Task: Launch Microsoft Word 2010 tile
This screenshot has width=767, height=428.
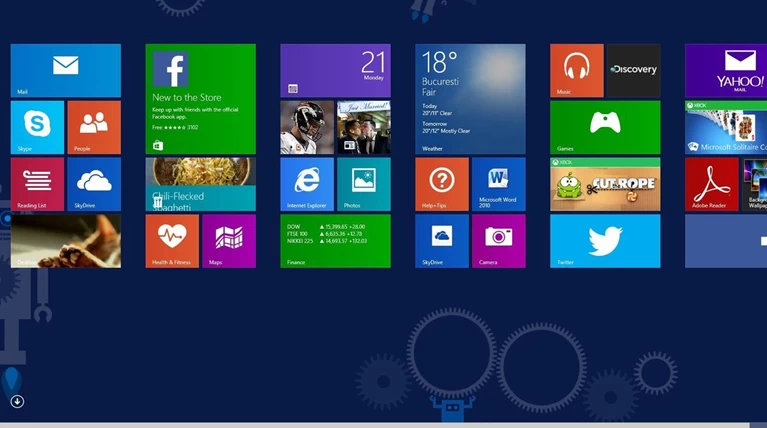Action: pyautogui.click(x=499, y=184)
